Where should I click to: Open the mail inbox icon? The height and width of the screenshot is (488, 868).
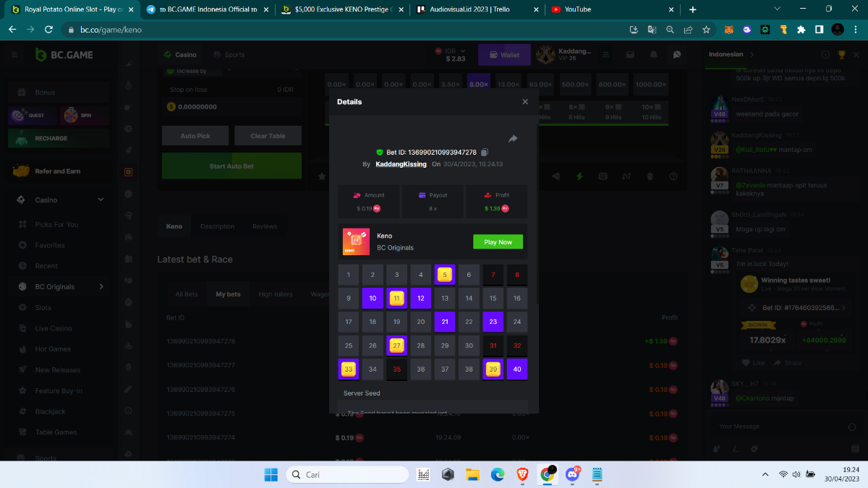click(x=630, y=55)
